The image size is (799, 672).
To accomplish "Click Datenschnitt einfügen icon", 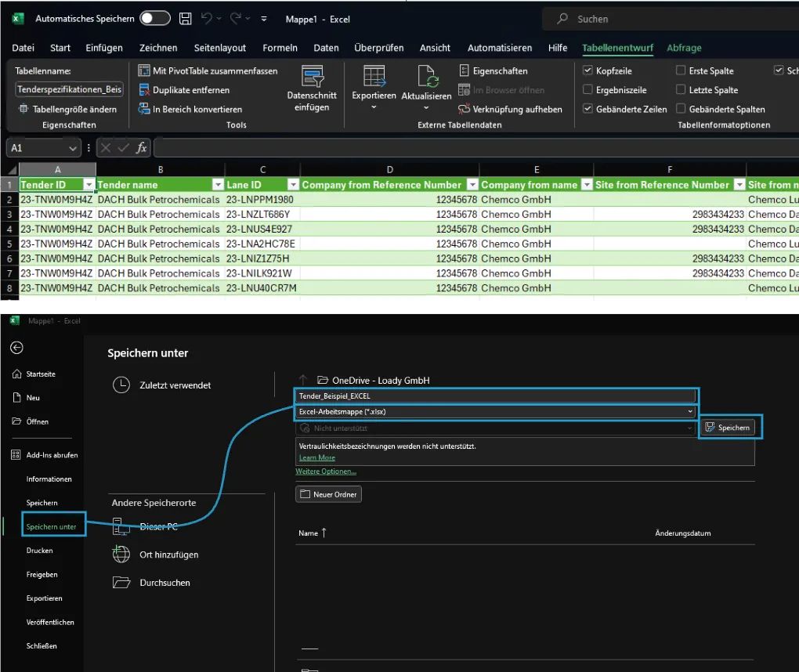I will 313,76.
